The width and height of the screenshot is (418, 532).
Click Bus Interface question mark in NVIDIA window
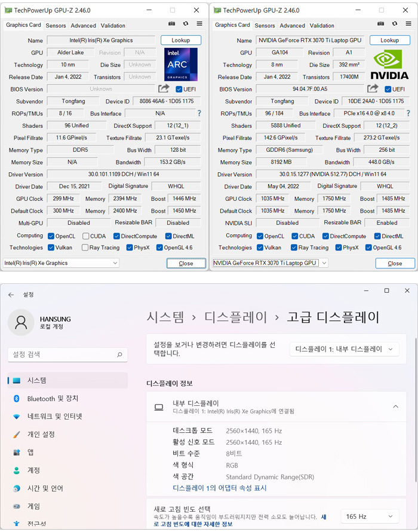(408, 114)
